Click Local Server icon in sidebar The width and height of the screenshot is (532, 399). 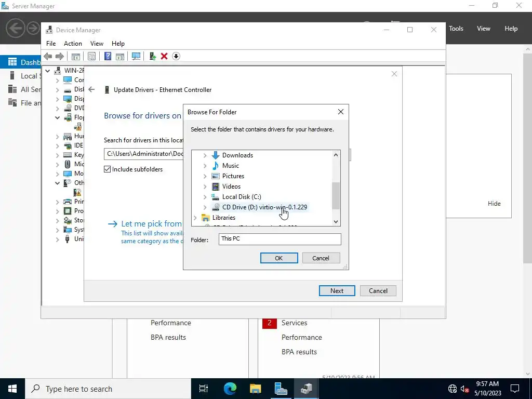[12, 76]
